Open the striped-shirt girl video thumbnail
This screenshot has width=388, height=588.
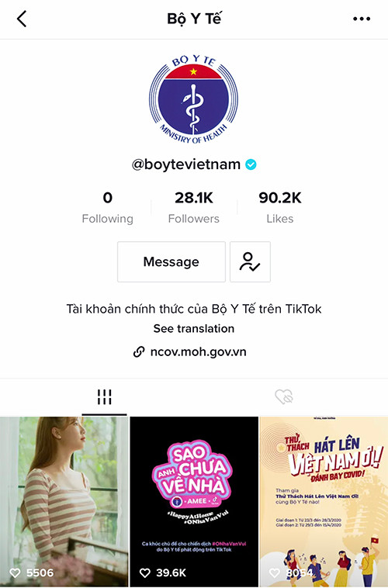(64, 502)
